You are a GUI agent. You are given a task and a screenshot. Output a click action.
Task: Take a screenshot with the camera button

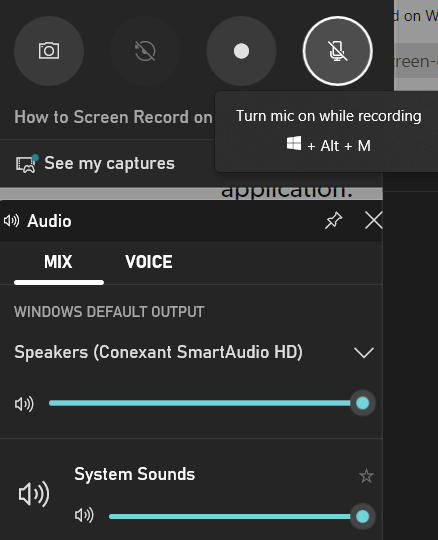(x=49, y=51)
